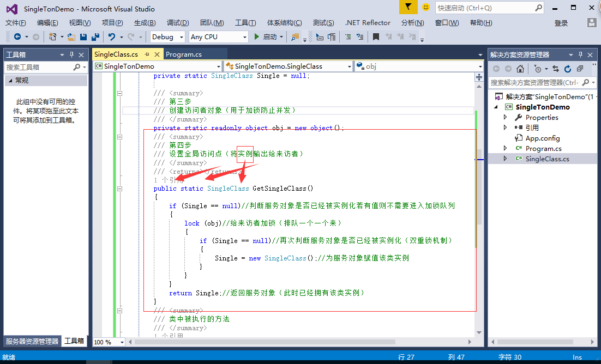Collapse the GetSingleClass method outline
The image size is (601, 364).
point(119,189)
